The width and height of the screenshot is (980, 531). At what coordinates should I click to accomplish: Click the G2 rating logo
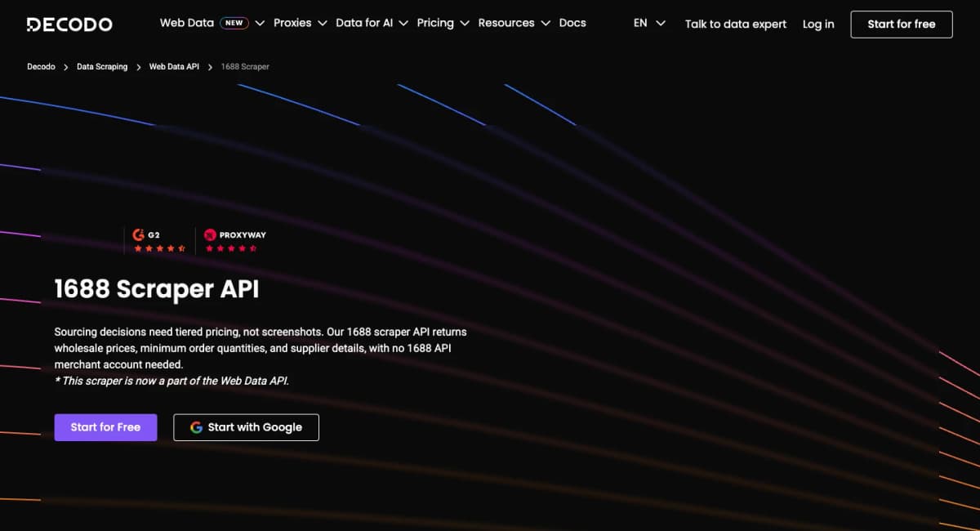click(146, 234)
